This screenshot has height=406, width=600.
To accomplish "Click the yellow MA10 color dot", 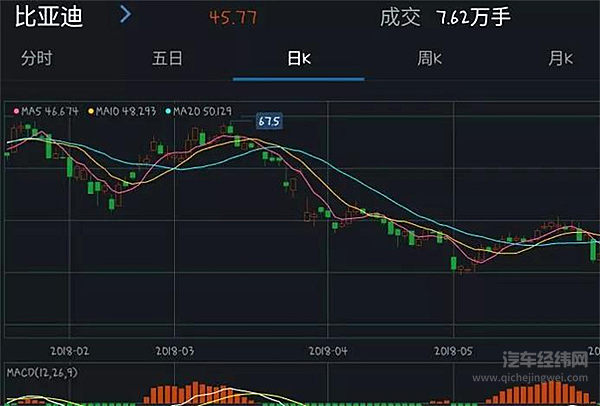I will coord(91,111).
